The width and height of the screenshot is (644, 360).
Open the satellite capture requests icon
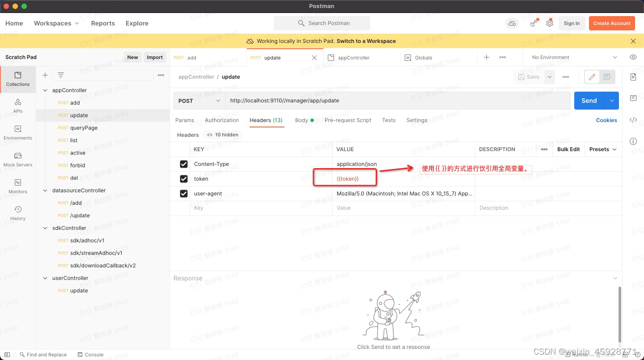[534, 23]
